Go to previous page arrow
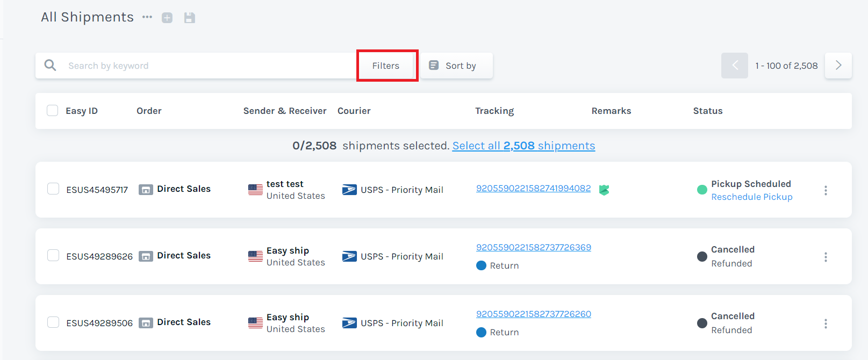Viewport: 868px width, 360px height. point(735,66)
